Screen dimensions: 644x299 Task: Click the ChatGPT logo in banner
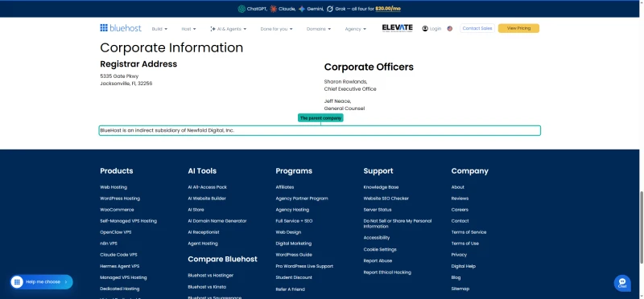pyautogui.click(x=242, y=9)
